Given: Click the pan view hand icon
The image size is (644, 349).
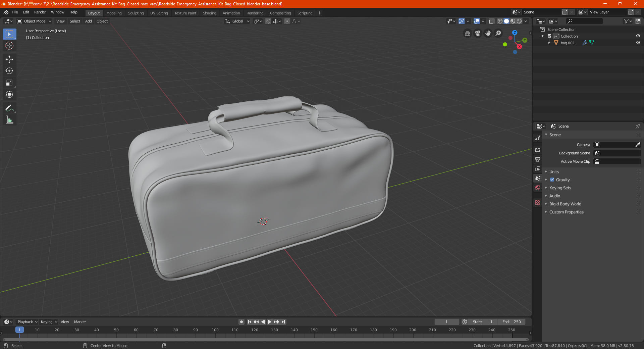Looking at the screenshot, I should 488,33.
